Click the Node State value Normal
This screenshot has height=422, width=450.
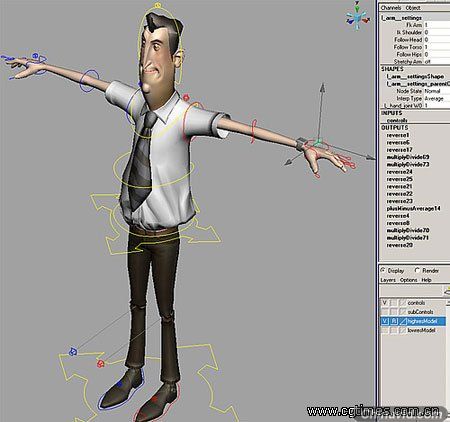click(432, 91)
